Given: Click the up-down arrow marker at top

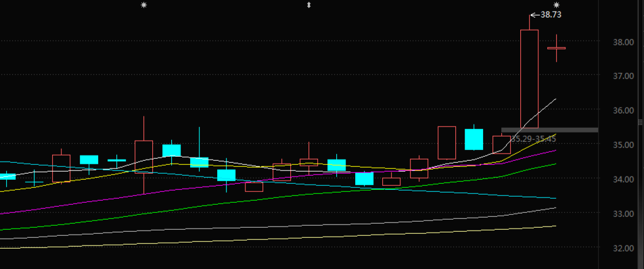Looking at the screenshot, I should [309, 5].
